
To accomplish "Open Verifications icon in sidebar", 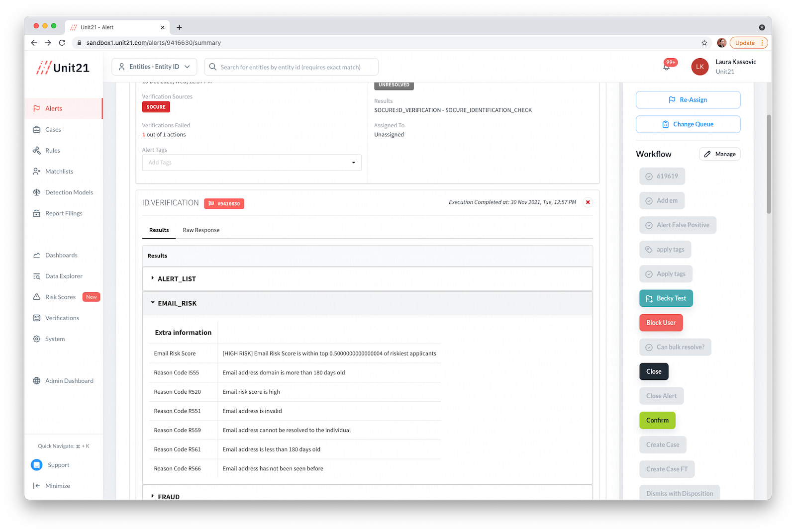I will pyautogui.click(x=37, y=318).
